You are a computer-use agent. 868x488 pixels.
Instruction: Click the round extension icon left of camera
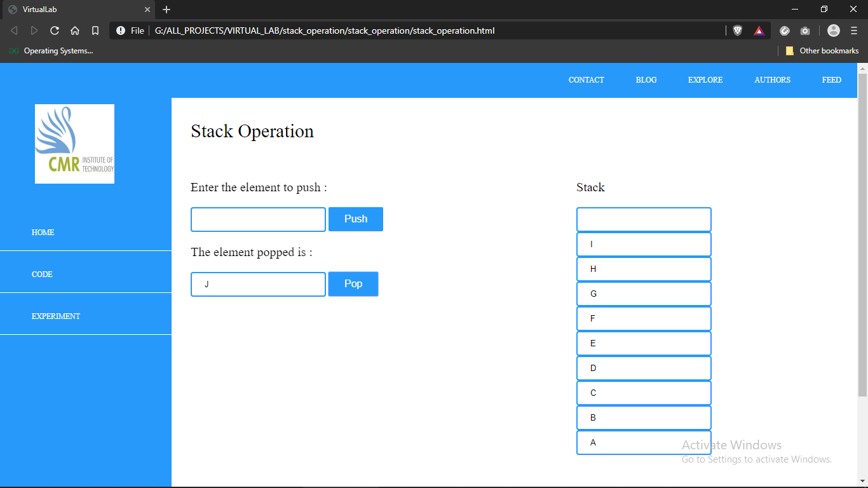[x=785, y=30]
